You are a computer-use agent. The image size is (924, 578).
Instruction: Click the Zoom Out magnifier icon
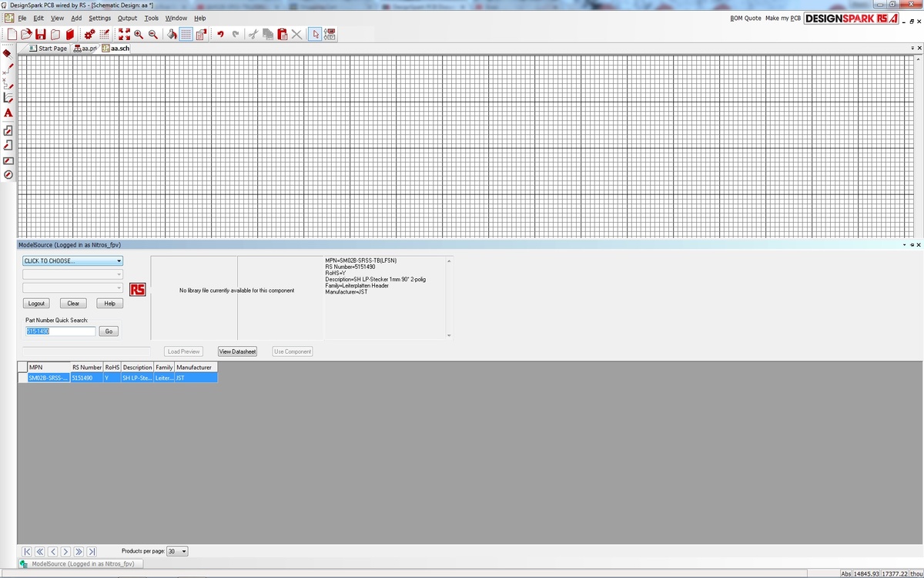pyautogui.click(x=153, y=34)
